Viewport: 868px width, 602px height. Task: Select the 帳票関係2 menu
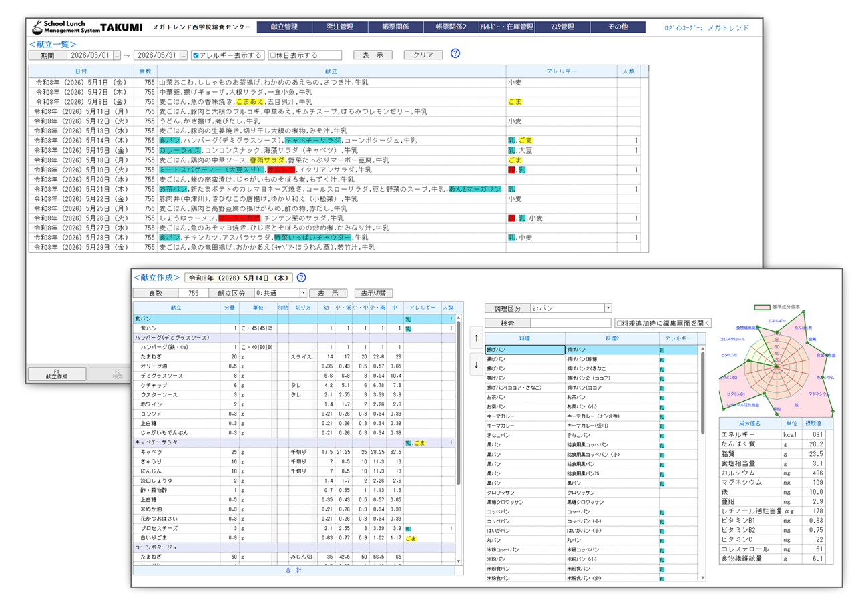pos(451,27)
